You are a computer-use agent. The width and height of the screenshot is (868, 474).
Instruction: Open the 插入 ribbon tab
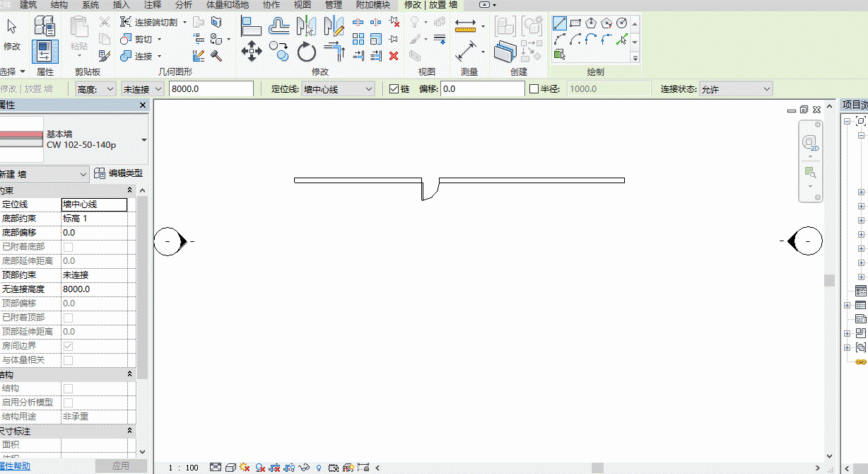pyautogui.click(x=122, y=5)
